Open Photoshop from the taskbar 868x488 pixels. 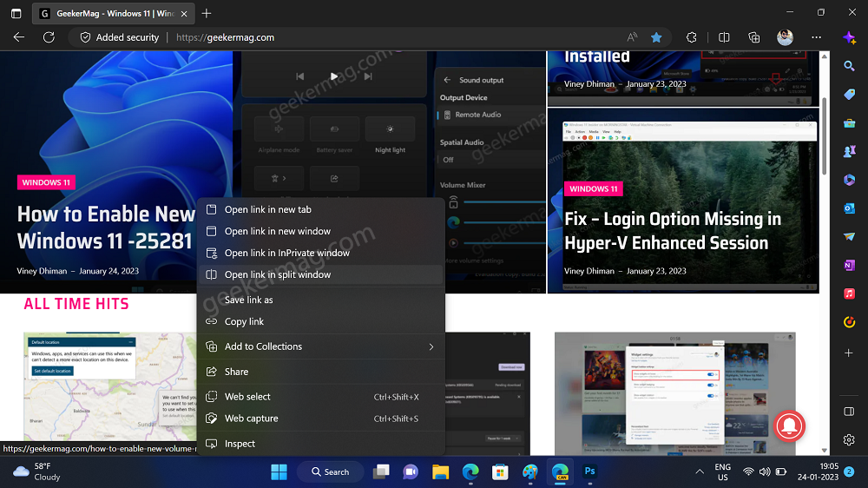tap(589, 472)
